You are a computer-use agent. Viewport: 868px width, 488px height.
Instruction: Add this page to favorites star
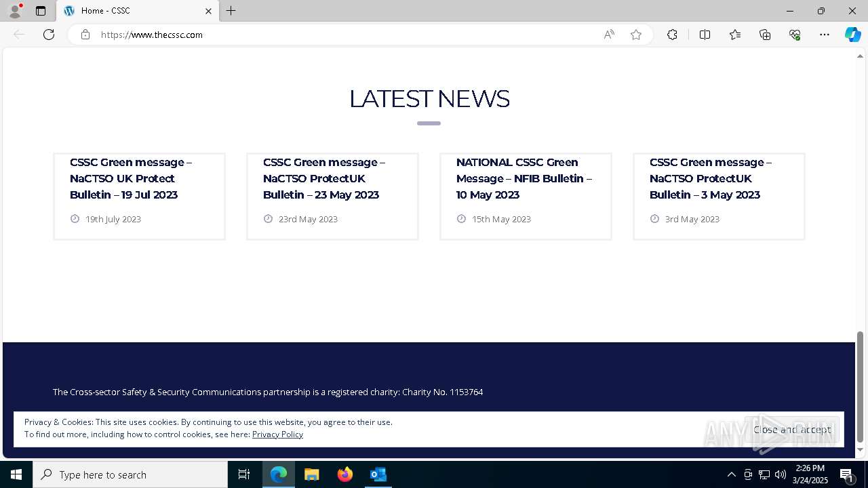pos(636,35)
